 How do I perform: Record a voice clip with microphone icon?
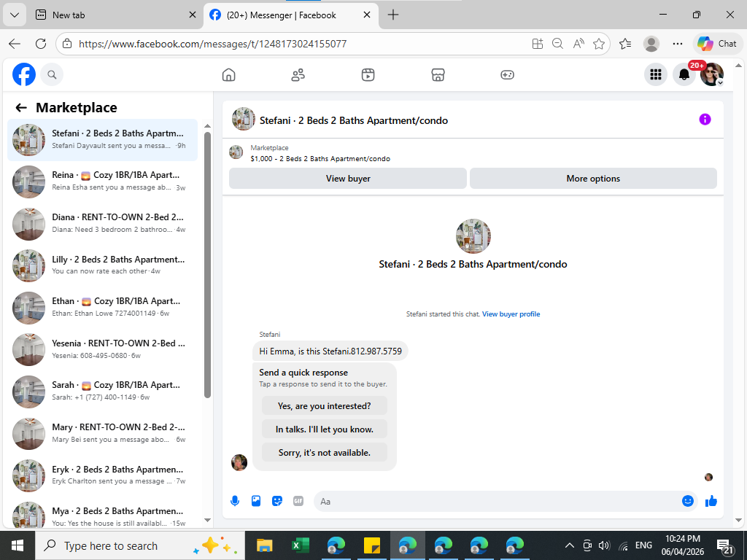235,501
